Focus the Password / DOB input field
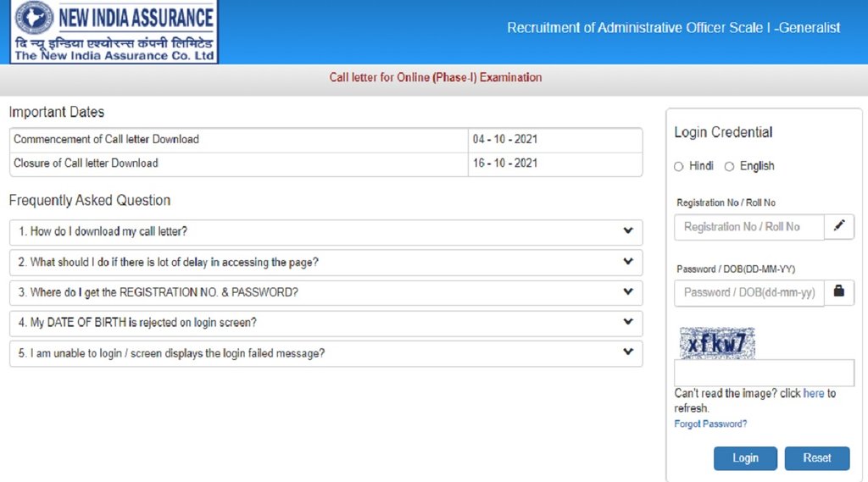This screenshot has width=868, height=482. tap(749, 293)
